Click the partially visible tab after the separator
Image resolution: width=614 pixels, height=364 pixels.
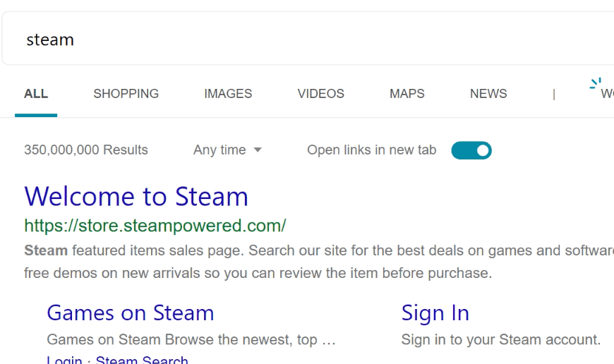(608, 94)
